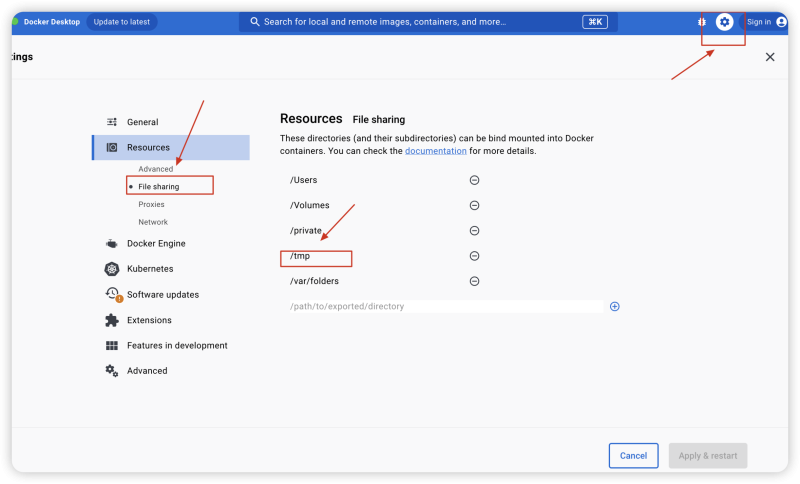Select Proxies under Resources
800x484 pixels.
(151, 204)
